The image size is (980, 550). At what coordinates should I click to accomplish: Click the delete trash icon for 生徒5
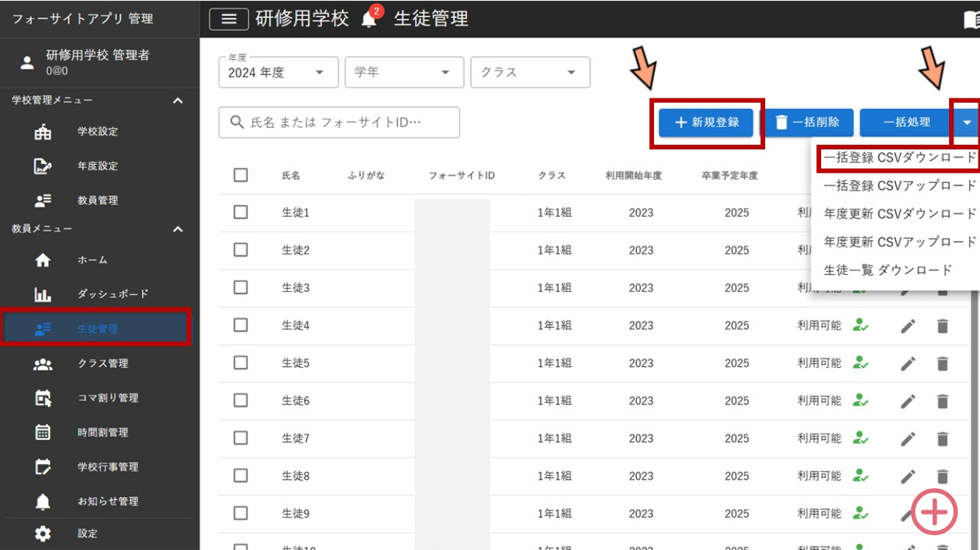point(942,363)
